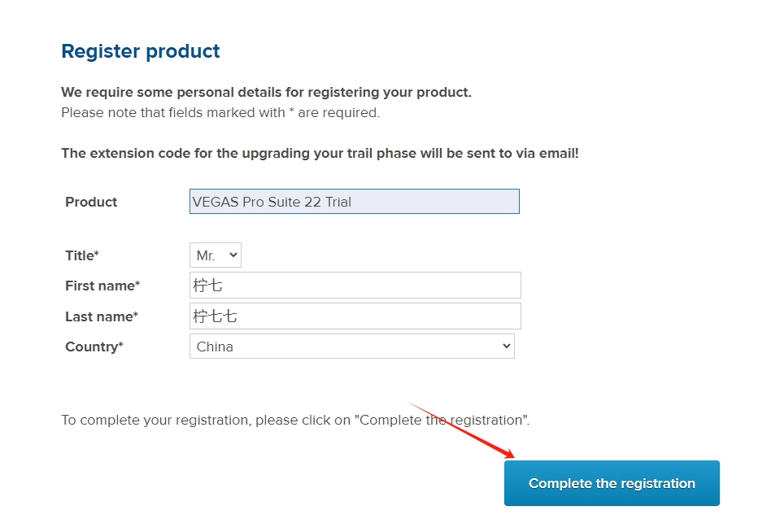The width and height of the screenshot is (767, 532).
Task: Click the Complete the registration button
Action: (x=612, y=483)
